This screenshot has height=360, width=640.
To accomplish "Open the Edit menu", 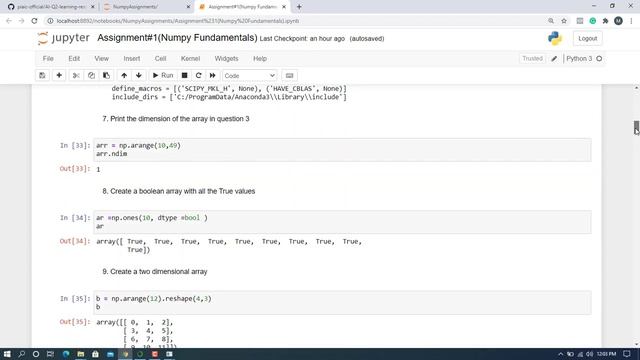I will pyautogui.click(x=74, y=58).
